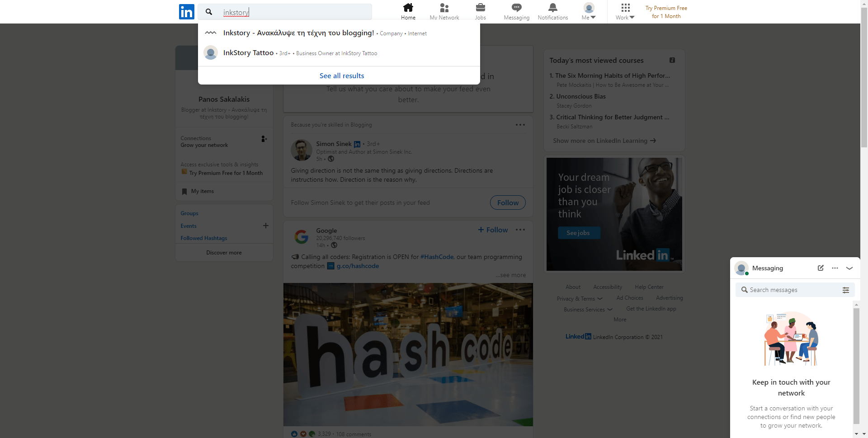This screenshot has width=868, height=438.
Task: Select the My Network icon
Action: (x=444, y=11)
